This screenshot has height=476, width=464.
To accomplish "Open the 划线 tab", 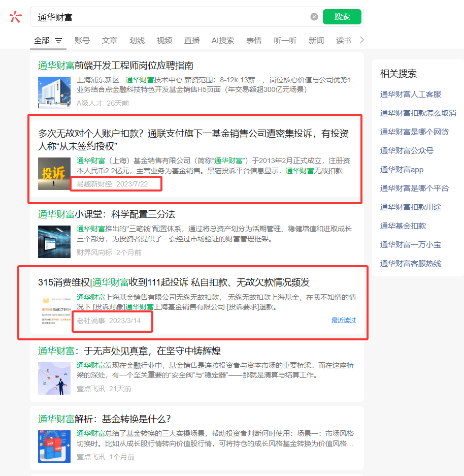I will (x=137, y=40).
